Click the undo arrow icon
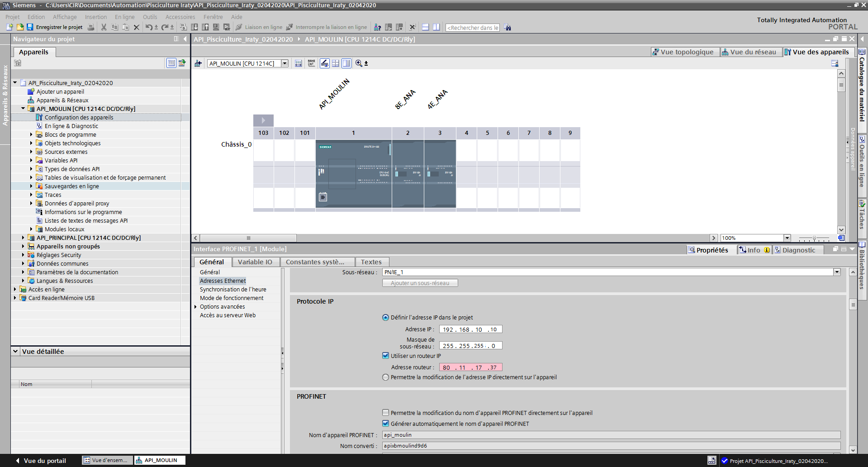 [148, 27]
